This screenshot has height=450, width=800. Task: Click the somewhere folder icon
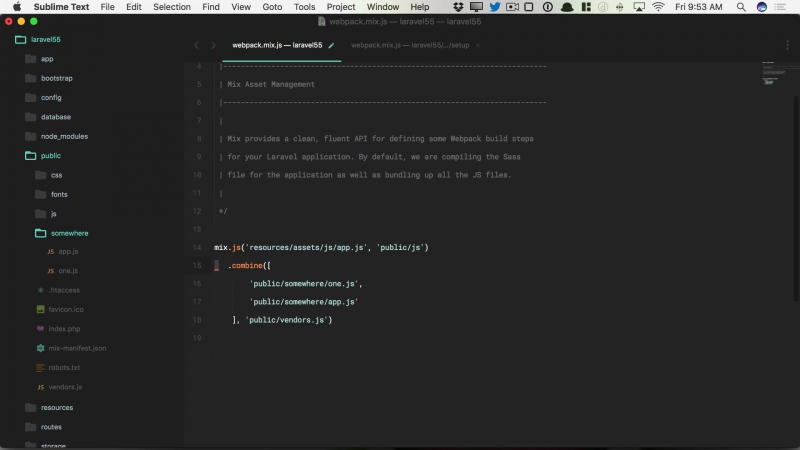pos(40,233)
